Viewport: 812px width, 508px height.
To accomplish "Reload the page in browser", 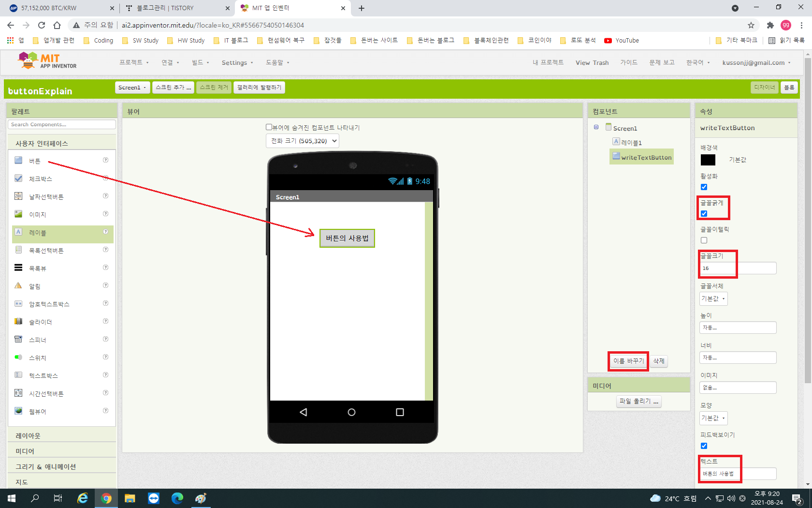I will tap(42, 25).
